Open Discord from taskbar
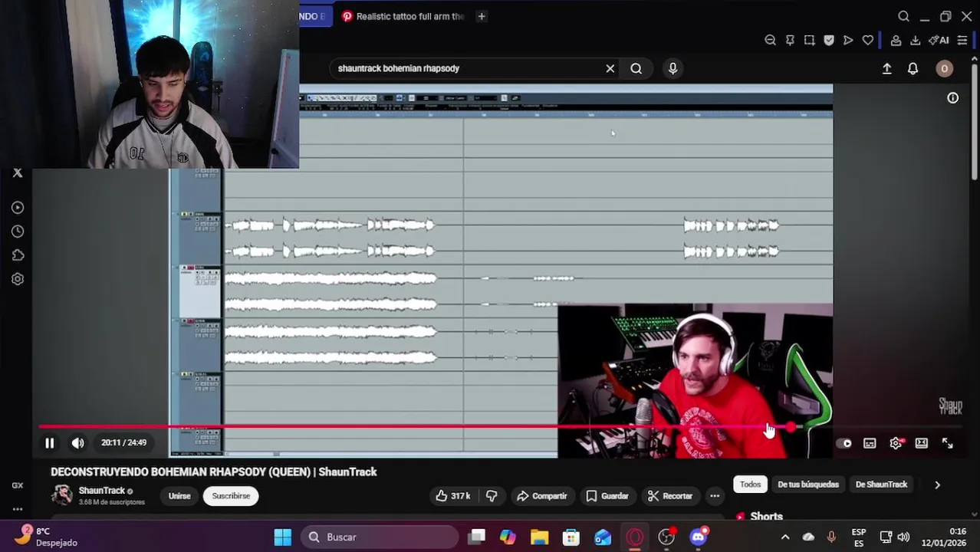 point(699,537)
